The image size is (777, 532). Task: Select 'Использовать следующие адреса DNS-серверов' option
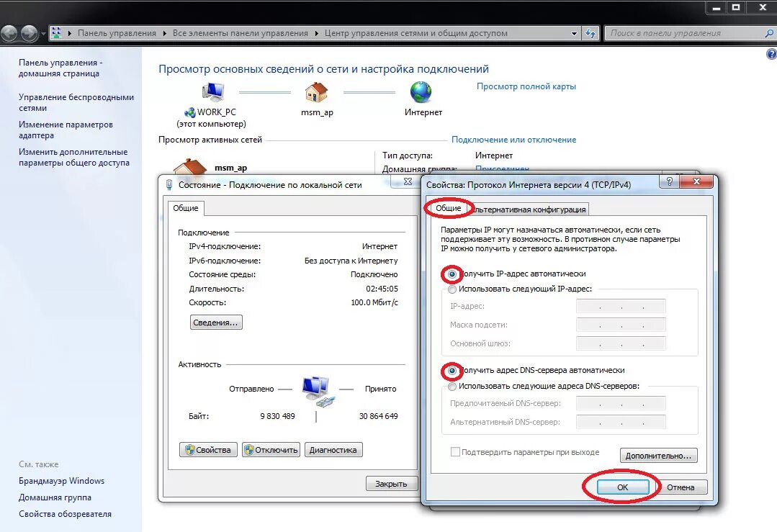[452, 386]
